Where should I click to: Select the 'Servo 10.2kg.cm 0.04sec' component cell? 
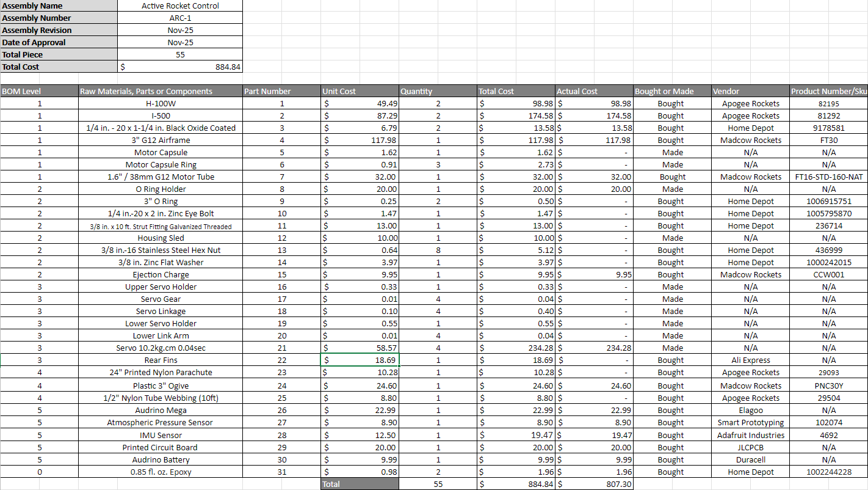point(161,348)
